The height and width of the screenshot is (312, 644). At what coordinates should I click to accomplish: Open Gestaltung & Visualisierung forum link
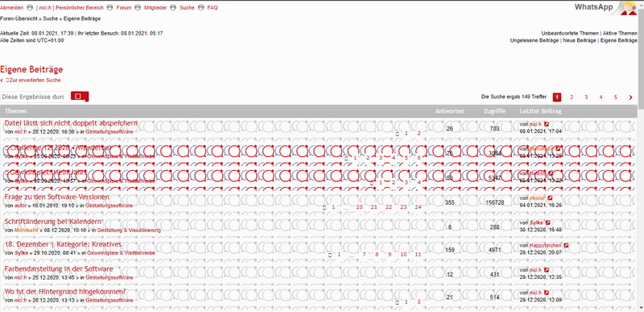coord(129,231)
